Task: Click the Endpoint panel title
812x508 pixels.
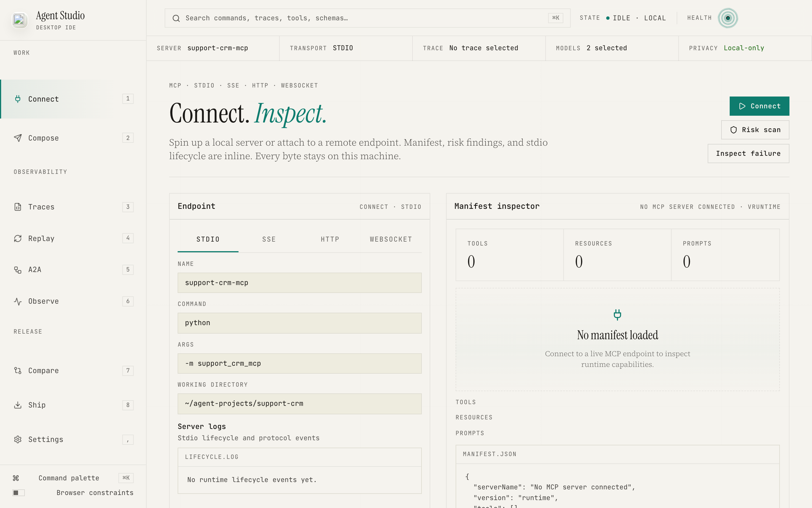Action: [197, 206]
